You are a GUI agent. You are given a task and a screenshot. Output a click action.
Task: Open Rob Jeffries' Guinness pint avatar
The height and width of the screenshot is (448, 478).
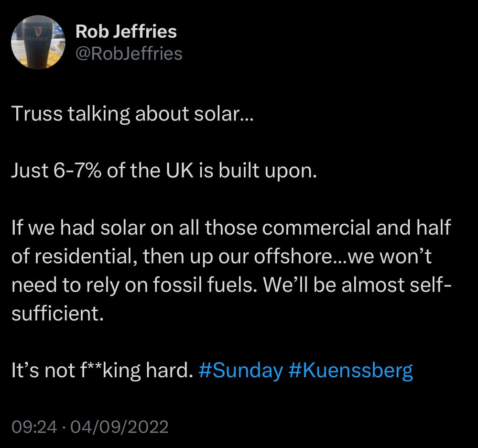[x=38, y=42]
